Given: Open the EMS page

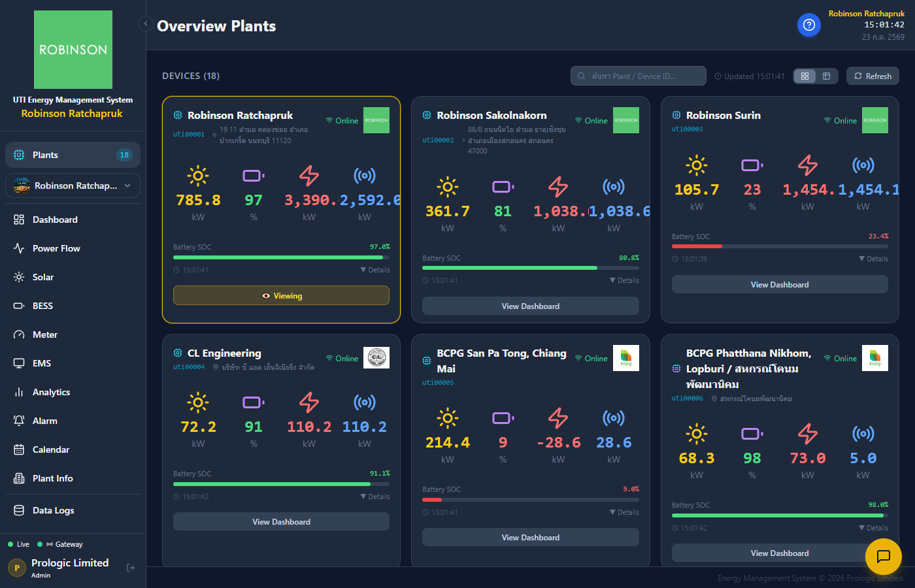Looking at the screenshot, I should (x=73, y=363).
